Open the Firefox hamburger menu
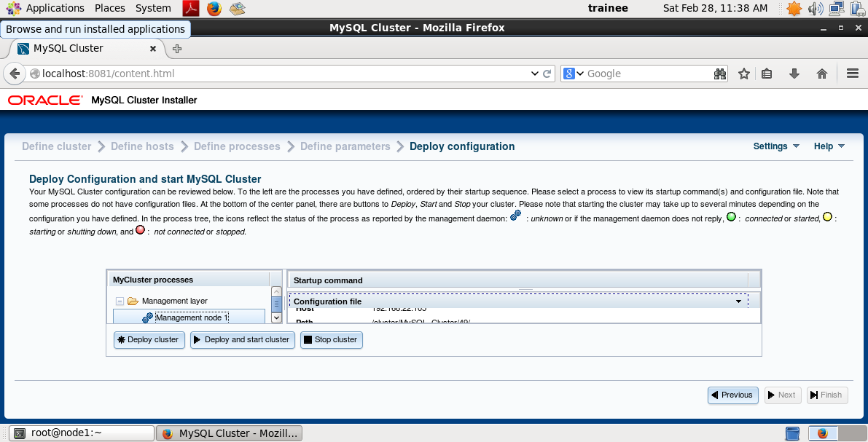 click(853, 73)
